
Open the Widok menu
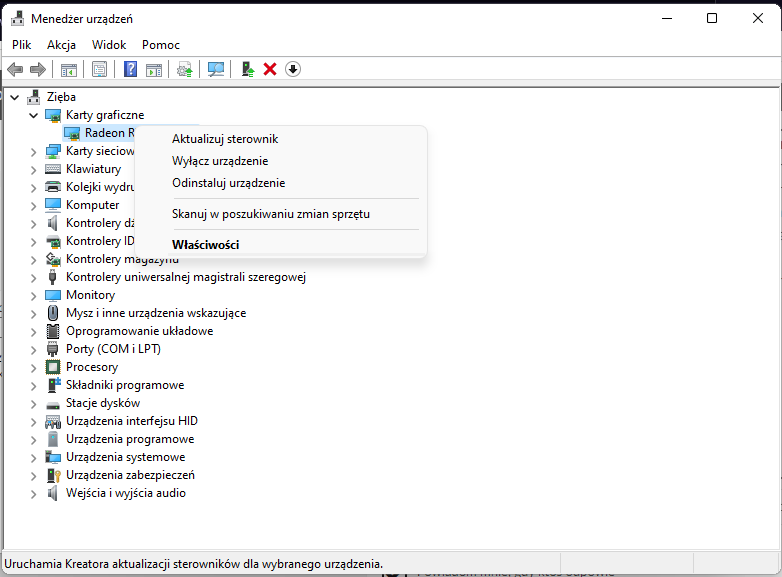point(109,45)
